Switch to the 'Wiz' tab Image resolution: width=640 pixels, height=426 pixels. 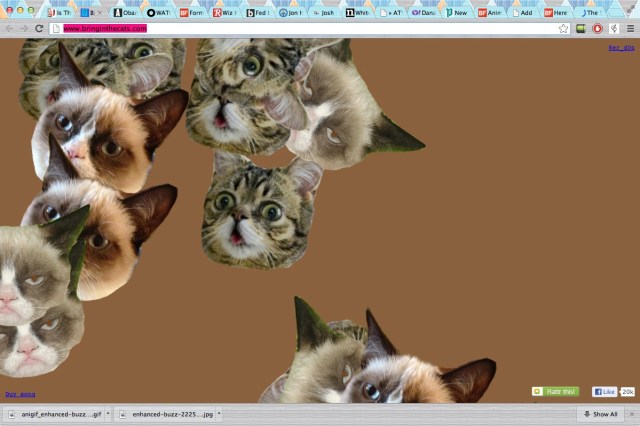click(x=225, y=13)
